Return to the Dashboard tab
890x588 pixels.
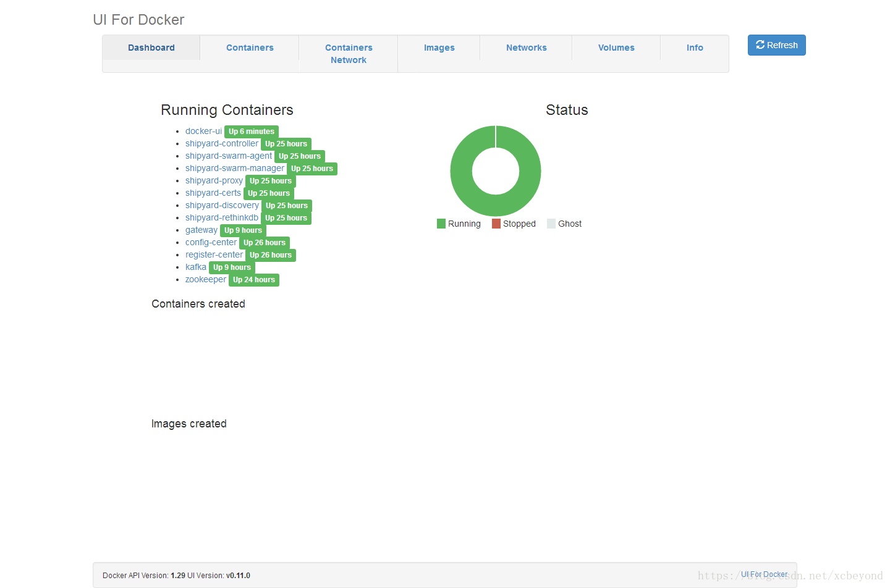pyautogui.click(x=151, y=48)
